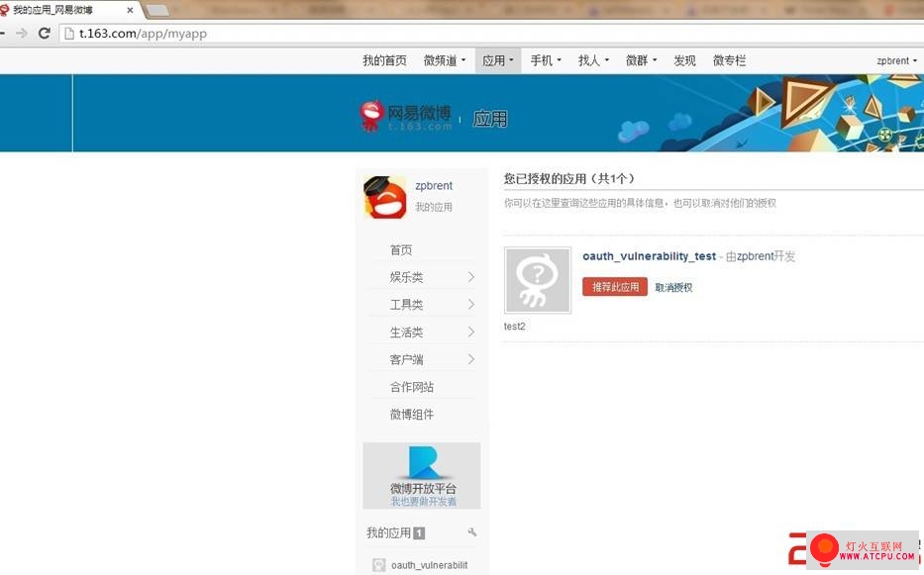The width and height of the screenshot is (924, 575).
Task: Click the 我的应用 heading with count badge
Action: tap(395, 533)
